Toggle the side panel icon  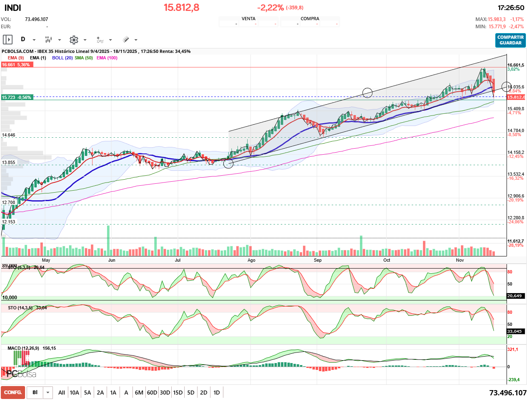click(x=8, y=40)
